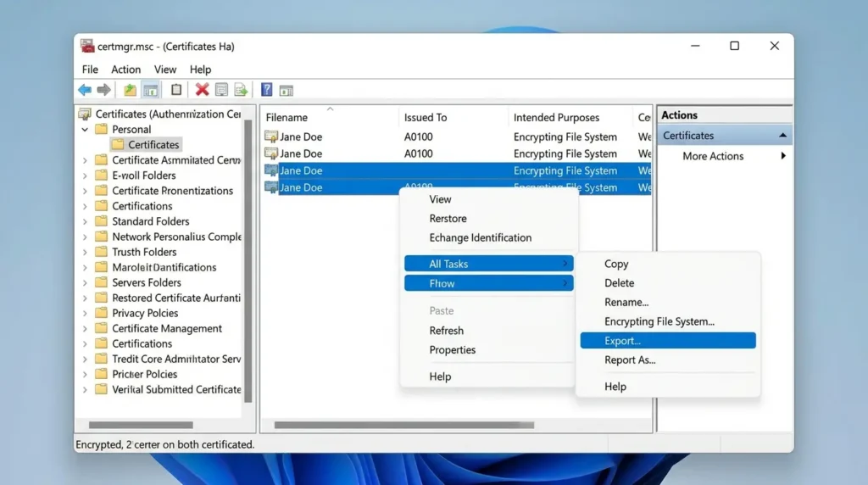Click the Pricner Polcies folder icon

[101, 374]
